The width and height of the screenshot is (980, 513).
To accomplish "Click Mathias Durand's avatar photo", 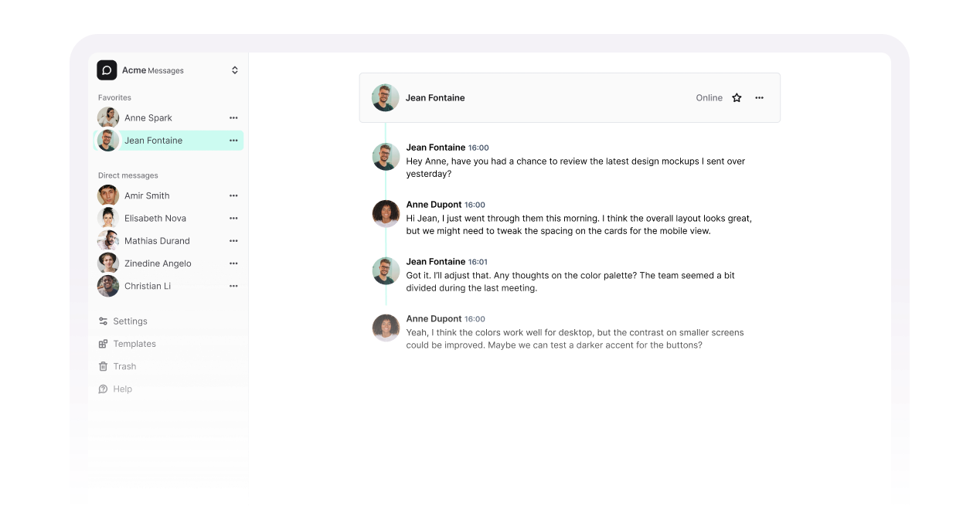I will 108,240.
